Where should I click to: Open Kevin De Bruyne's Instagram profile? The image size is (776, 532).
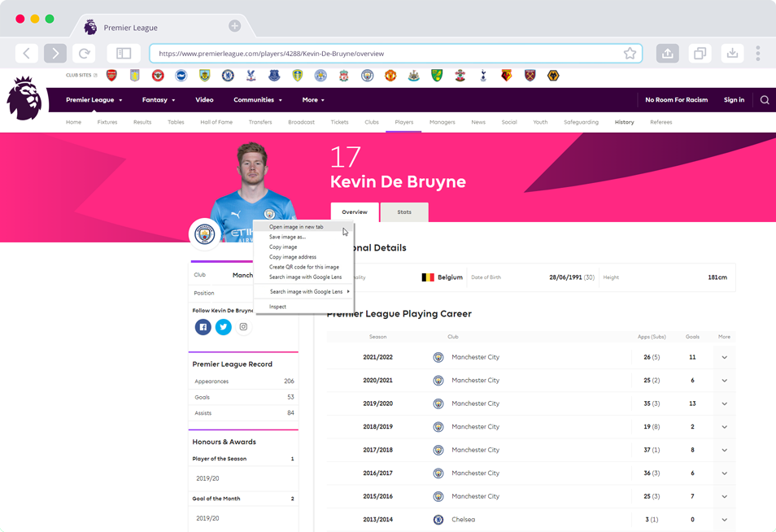click(x=243, y=327)
